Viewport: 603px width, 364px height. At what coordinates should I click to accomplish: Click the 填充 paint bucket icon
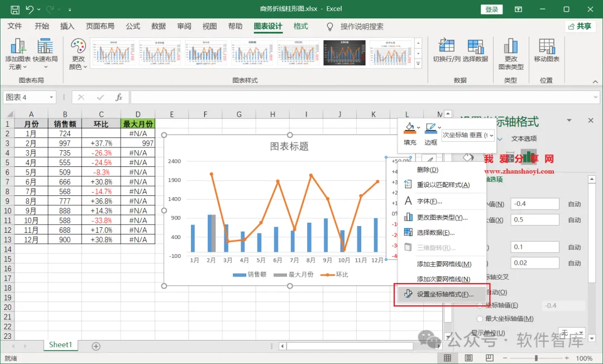pos(409,128)
